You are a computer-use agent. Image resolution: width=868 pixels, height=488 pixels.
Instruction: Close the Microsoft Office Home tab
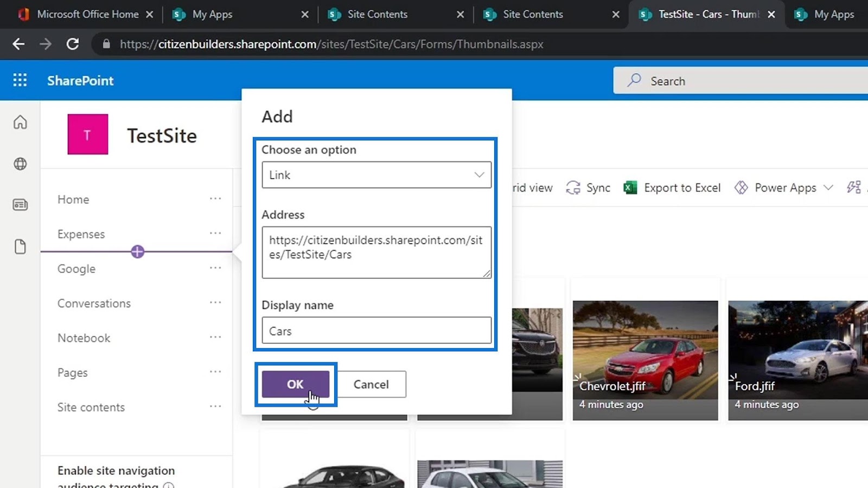[x=149, y=15]
